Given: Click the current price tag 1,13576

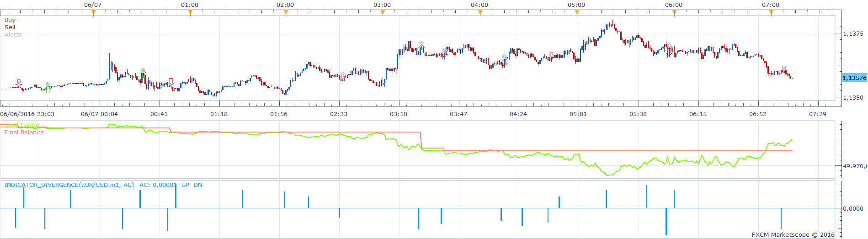Looking at the screenshot, I should [x=854, y=78].
